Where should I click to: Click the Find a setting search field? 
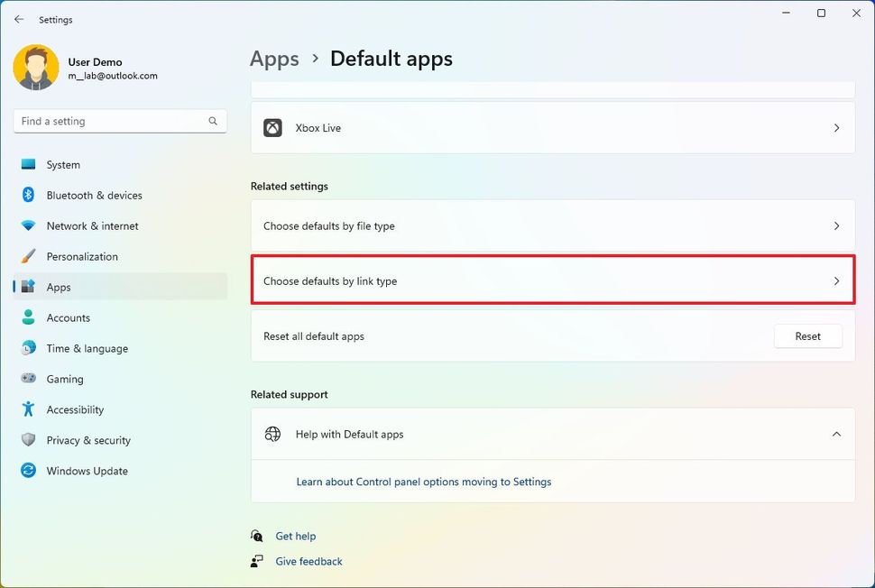point(119,121)
